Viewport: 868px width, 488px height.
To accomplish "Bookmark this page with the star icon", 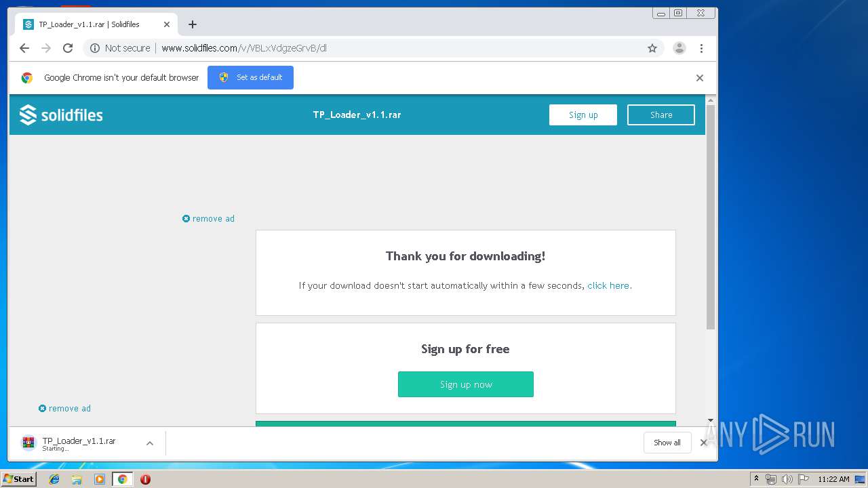I will [x=652, y=48].
